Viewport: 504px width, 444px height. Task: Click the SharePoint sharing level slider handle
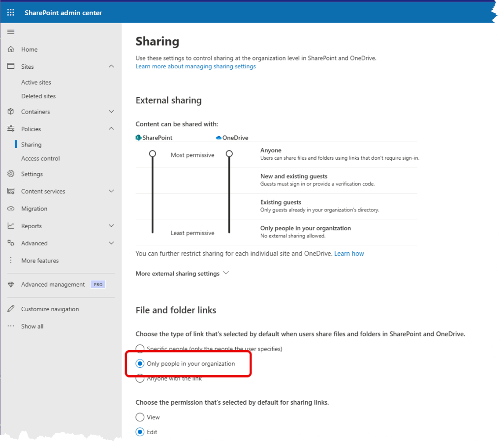coord(153,154)
